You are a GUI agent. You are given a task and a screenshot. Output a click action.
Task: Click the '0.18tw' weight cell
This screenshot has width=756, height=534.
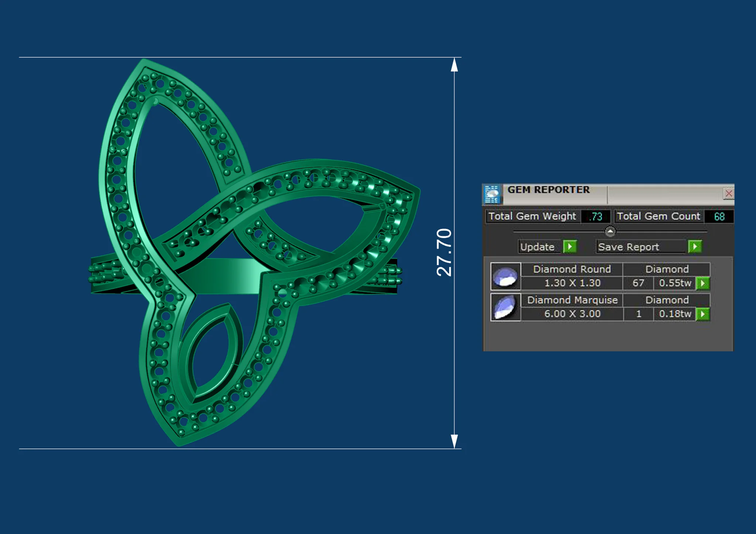coord(675,314)
